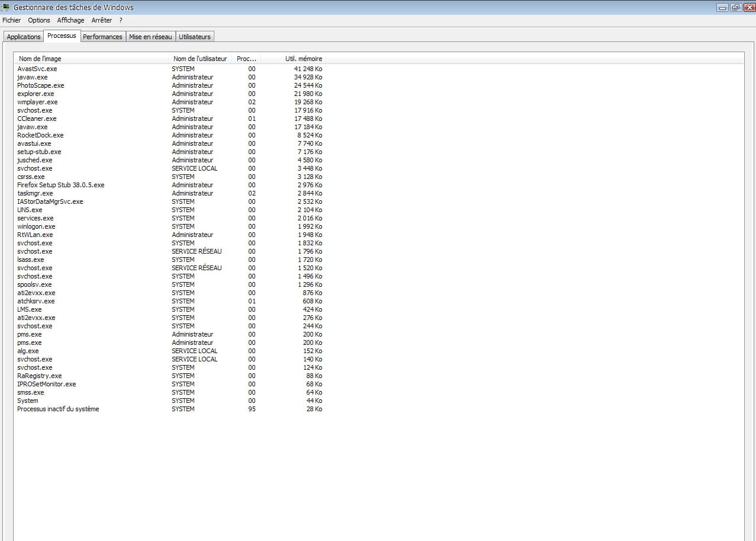
Task: Minimize the Task Manager window
Action: (x=722, y=8)
